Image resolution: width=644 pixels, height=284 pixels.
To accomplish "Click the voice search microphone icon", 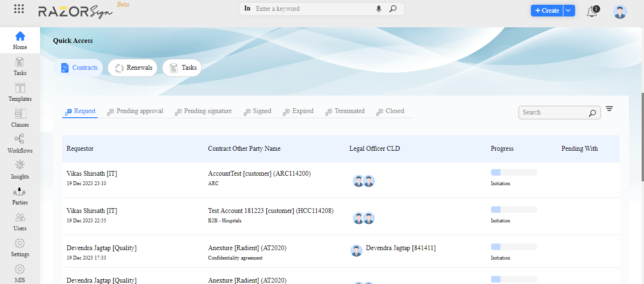I will [379, 8].
